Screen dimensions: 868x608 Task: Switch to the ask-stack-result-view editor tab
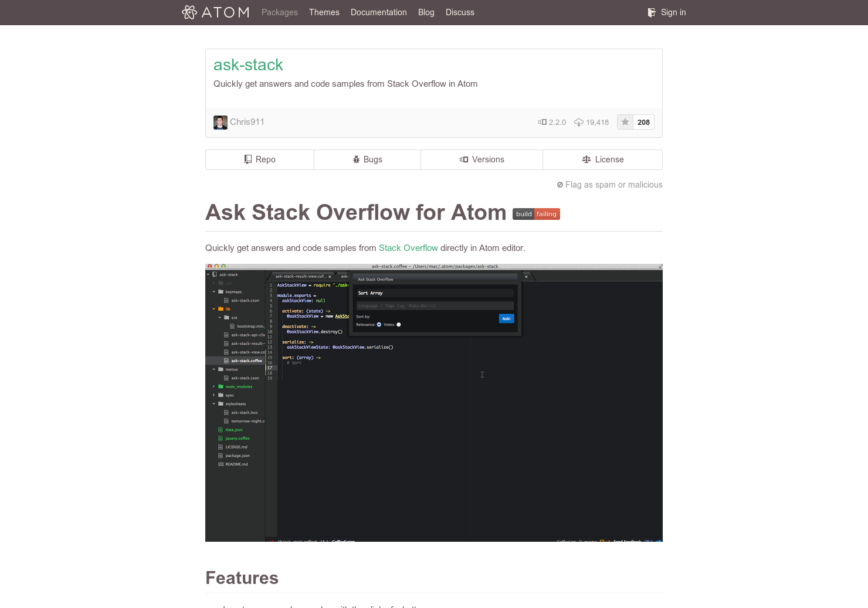point(301,276)
